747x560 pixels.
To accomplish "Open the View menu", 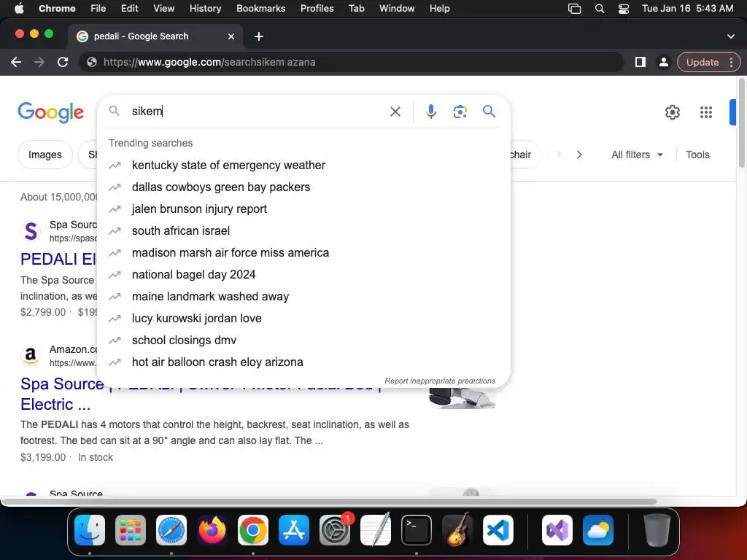I will point(164,9).
